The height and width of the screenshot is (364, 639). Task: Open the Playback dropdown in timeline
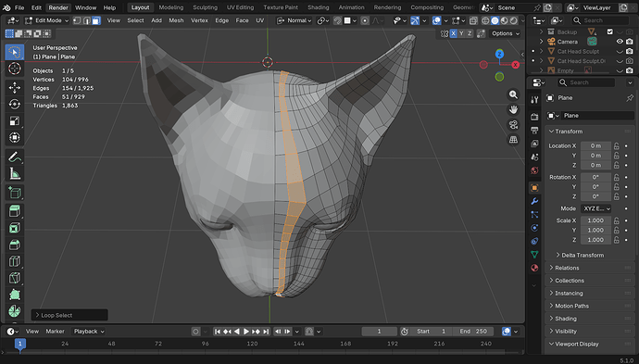(88, 332)
